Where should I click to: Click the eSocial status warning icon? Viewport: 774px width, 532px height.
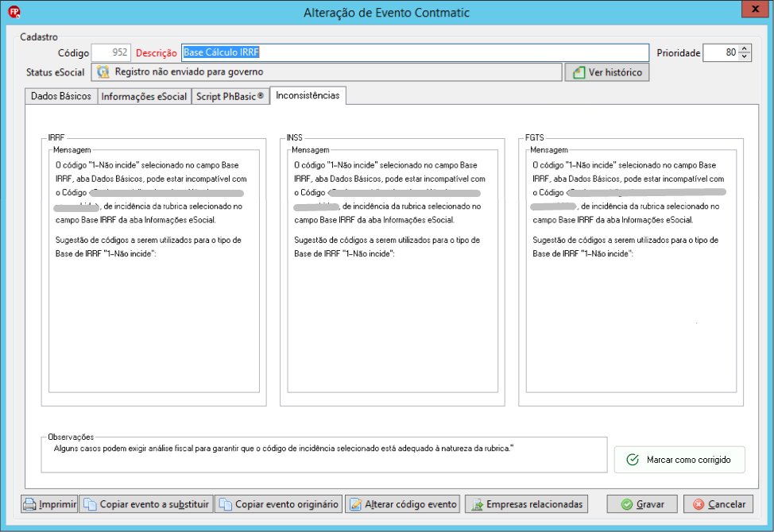tap(103, 72)
